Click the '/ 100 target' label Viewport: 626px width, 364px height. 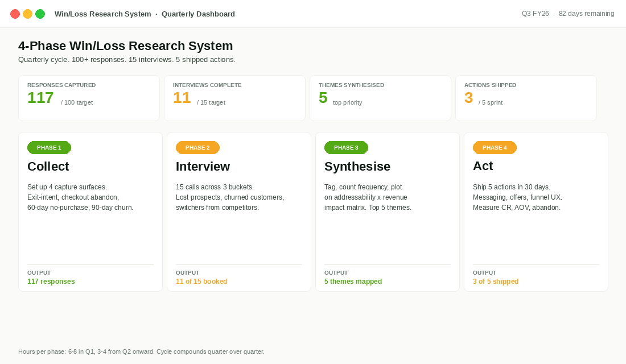[77, 102]
